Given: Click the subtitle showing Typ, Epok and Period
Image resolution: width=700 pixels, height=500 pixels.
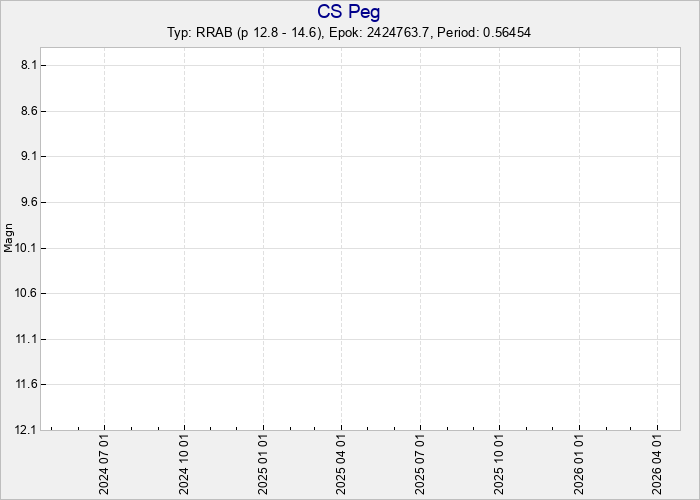Looking at the screenshot, I should point(349,33).
